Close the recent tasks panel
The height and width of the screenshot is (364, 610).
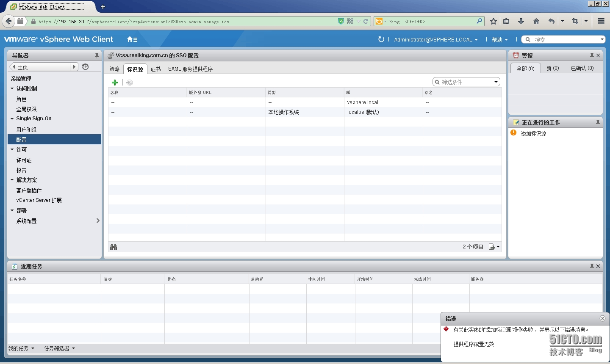click(598, 266)
